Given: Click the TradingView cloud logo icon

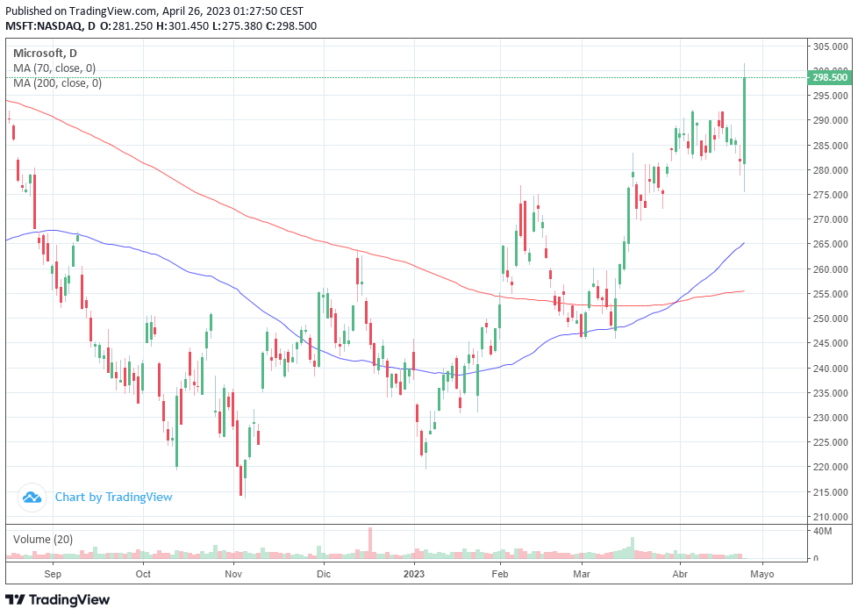Looking at the screenshot, I should (32, 498).
